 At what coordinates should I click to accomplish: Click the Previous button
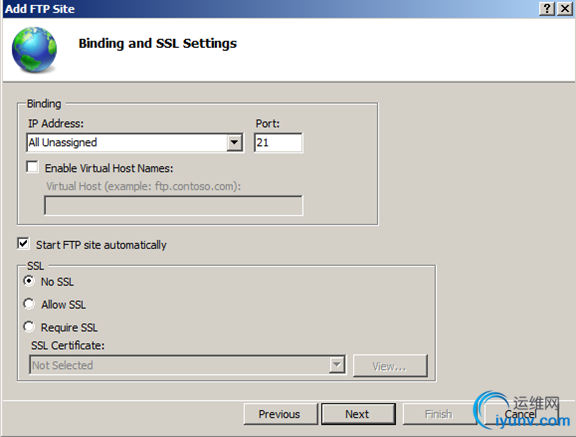coord(280,414)
